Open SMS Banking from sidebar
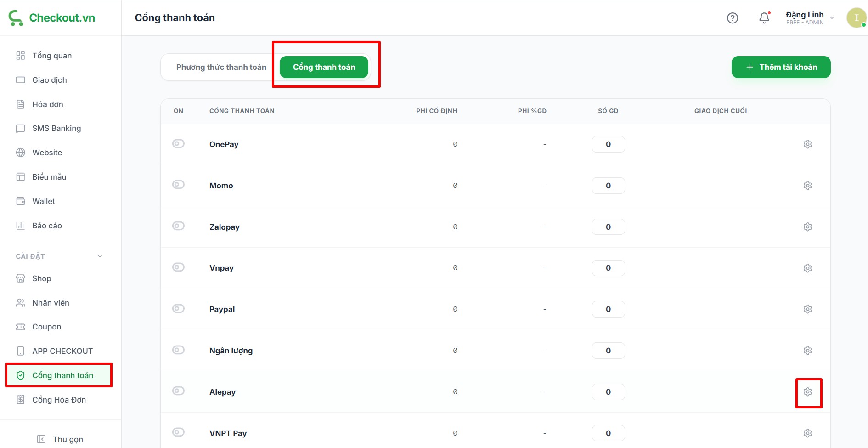 [x=56, y=128]
